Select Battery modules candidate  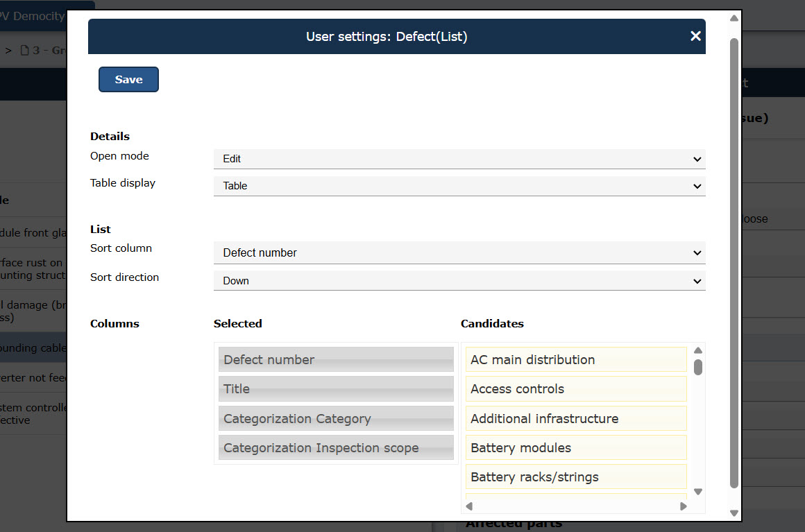575,448
